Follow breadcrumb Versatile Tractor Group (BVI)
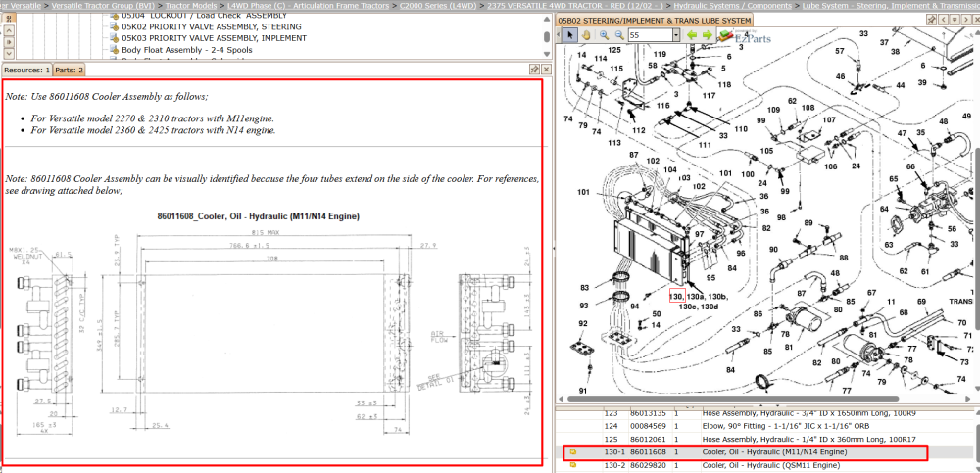This screenshot has width=980, height=473. [x=103, y=5]
